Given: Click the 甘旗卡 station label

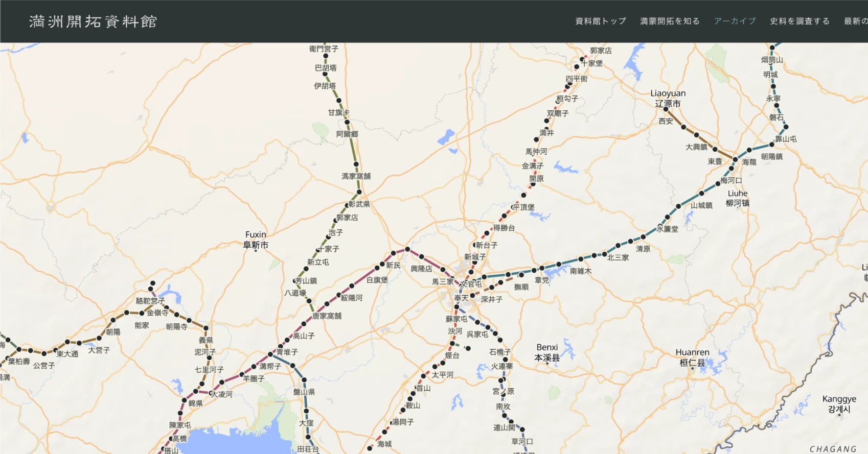Looking at the screenshot, I should (x=339, y=112).
